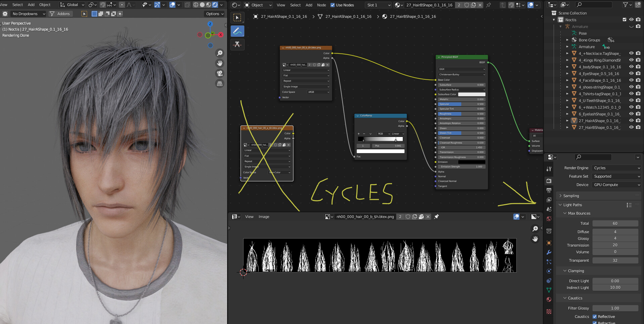Click the Subsurface Color white swatch
Viewport: 644px width, 324px height.
[x=472, y=95]
